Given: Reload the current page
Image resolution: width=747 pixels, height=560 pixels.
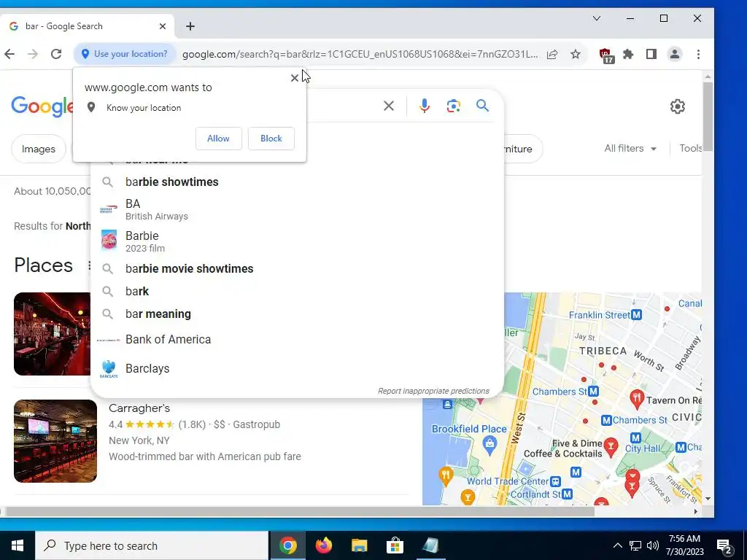Looking at the screenshot, I should tap(56, 54).
